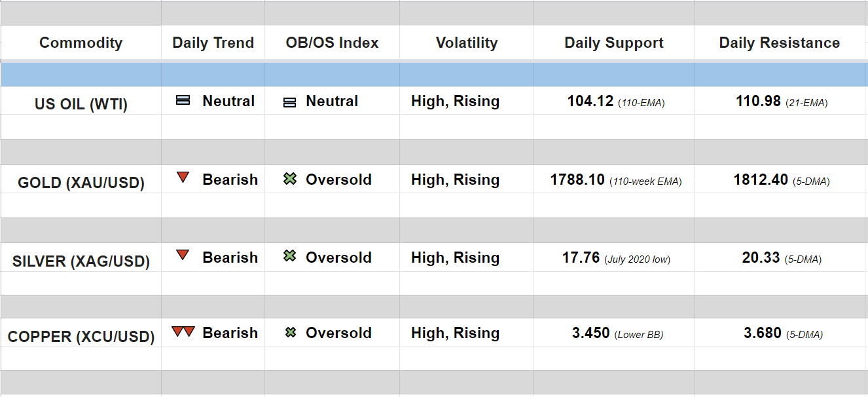This screenshot has height=397, width=868.
Task: Select the OB/OS Index header cell
Action: click(332, 43)
